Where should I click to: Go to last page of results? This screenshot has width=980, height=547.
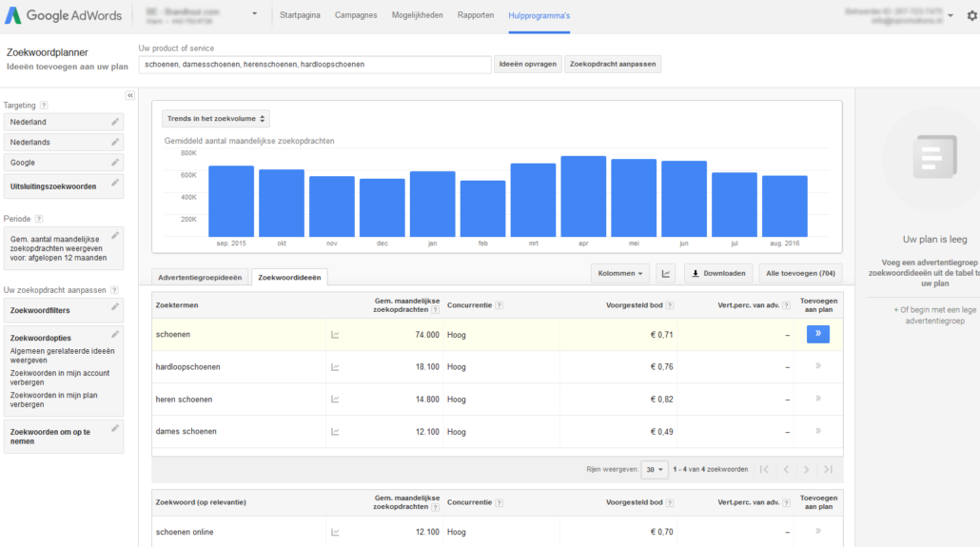[x=828, y=470]
